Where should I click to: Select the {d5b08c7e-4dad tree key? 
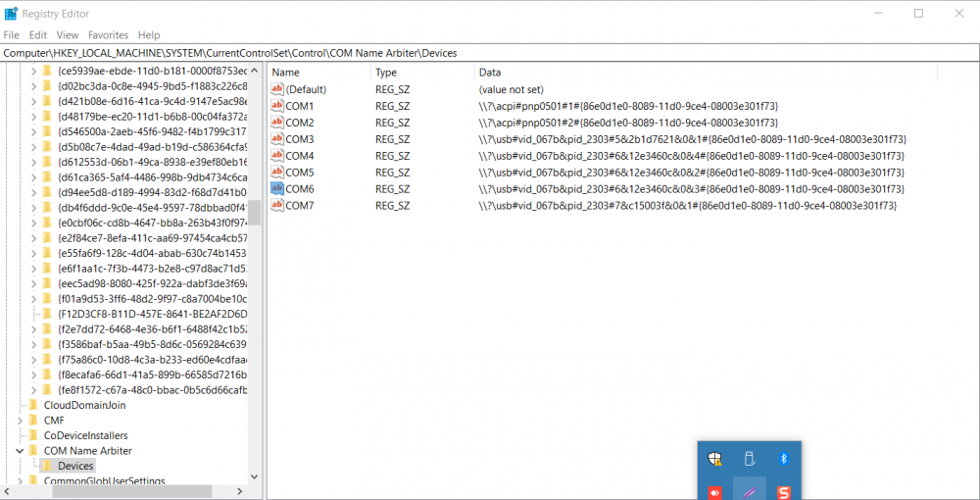152,147
